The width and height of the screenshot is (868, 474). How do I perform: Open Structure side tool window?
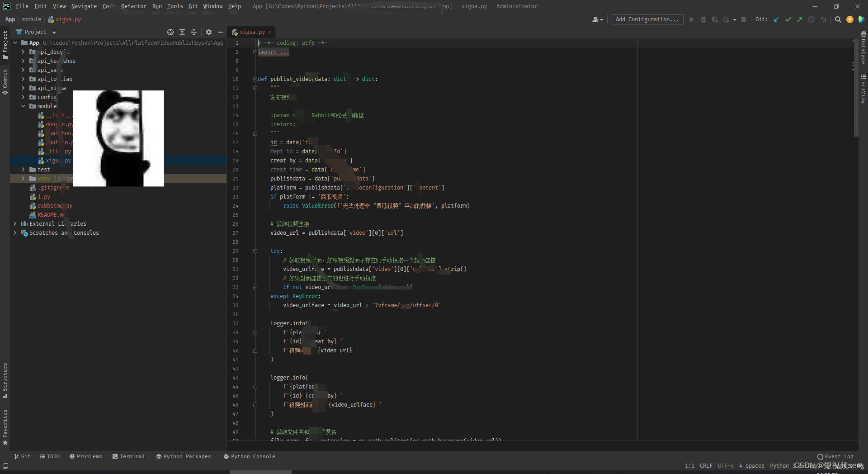pyautogui.click(x=5, y=380)
